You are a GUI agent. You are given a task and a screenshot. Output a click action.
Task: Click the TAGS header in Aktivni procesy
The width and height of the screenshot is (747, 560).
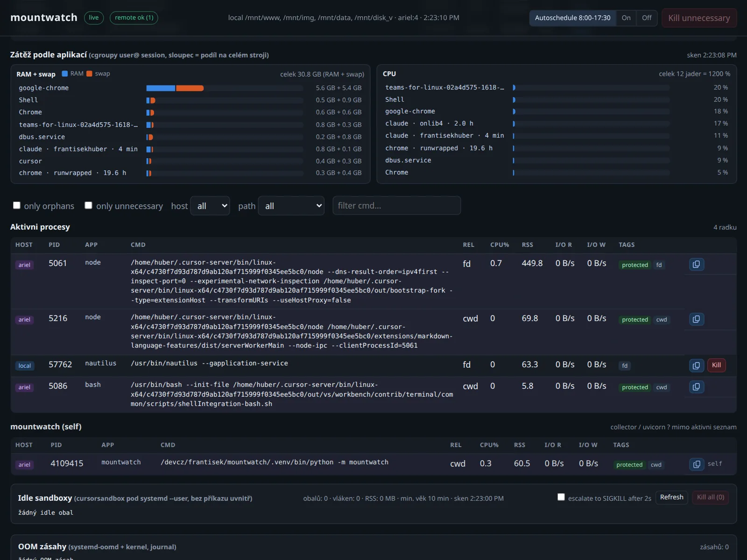(627, 245)
